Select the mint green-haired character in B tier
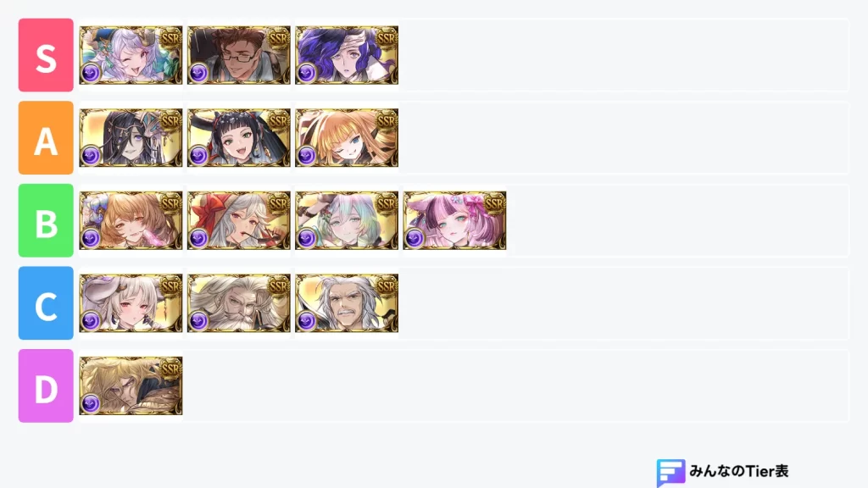 [347, 220]
